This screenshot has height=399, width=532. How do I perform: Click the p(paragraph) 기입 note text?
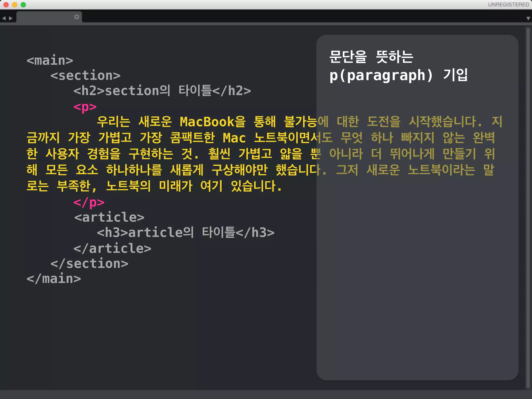point(398,75)
